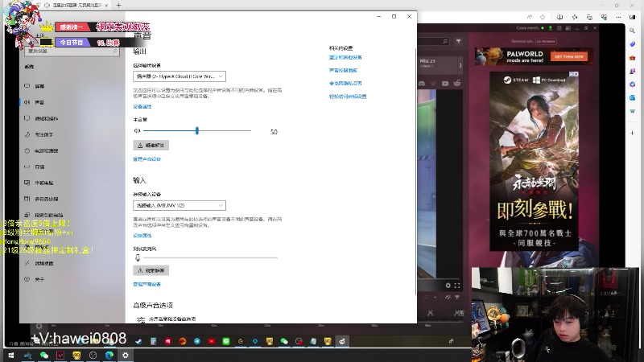The image size is (644, 362).
Task: Click Game events indicator in background app
Action: (x=530, y=28)
